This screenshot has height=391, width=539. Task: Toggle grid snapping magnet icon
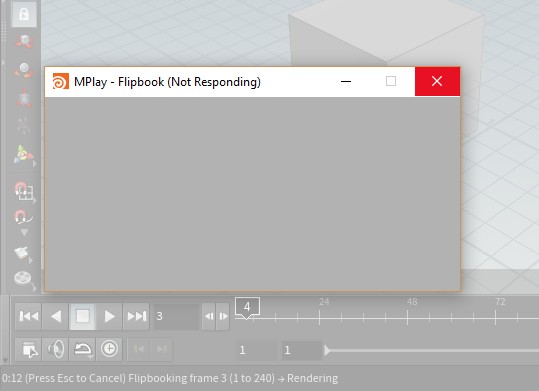(23, 191)
